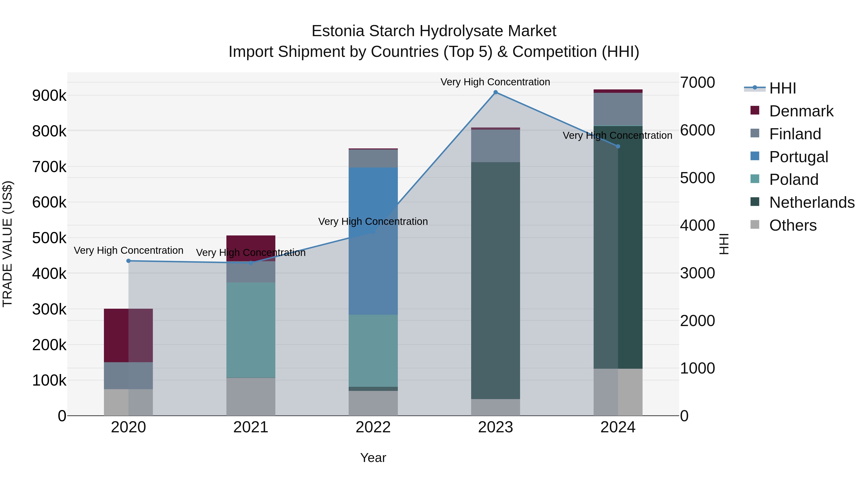Click the Netherlands segment of 2023 bar
This screenshot has width=868, height=488.
click(x=495, y=281)
